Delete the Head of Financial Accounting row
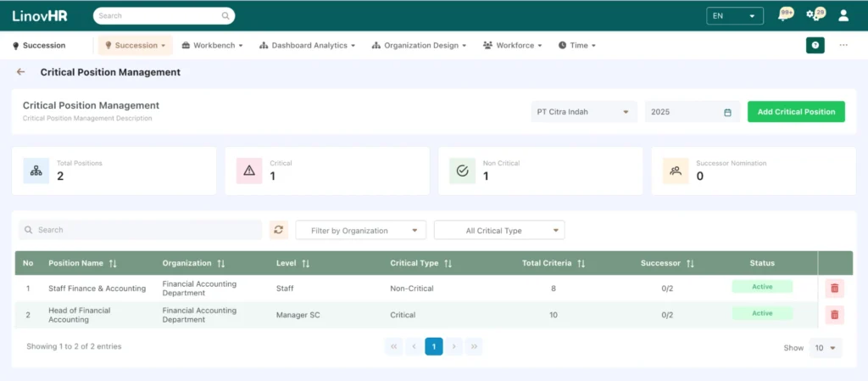Screen dimensions: 868x381 834,315
